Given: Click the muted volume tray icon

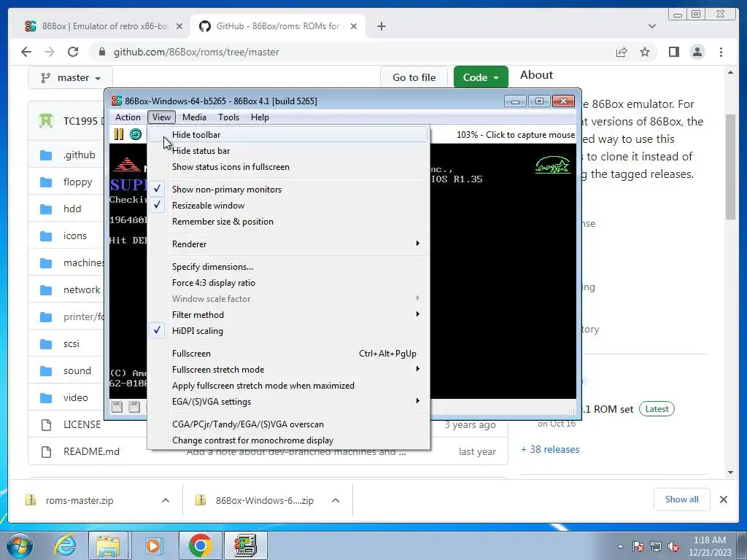Looking at the screenshot, I should 673,546.
